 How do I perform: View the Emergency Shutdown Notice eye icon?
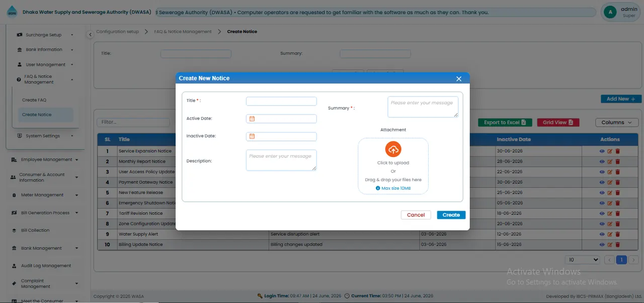[x=602, y=203]
